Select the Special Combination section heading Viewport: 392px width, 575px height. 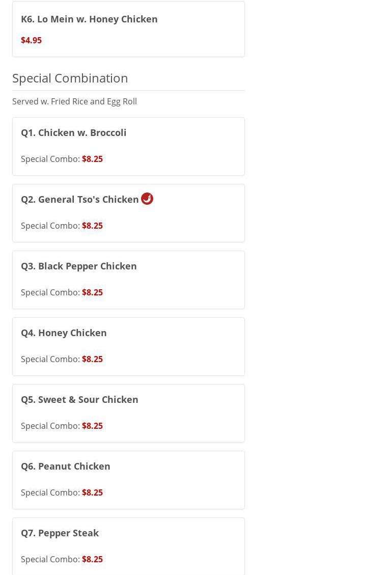pyautogui.click(x=70, y=78)
